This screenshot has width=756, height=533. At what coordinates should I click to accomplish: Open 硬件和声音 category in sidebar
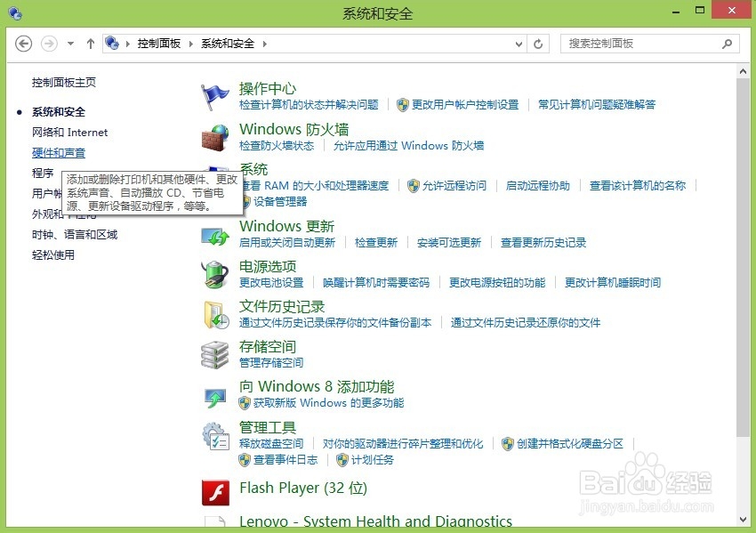59,153
